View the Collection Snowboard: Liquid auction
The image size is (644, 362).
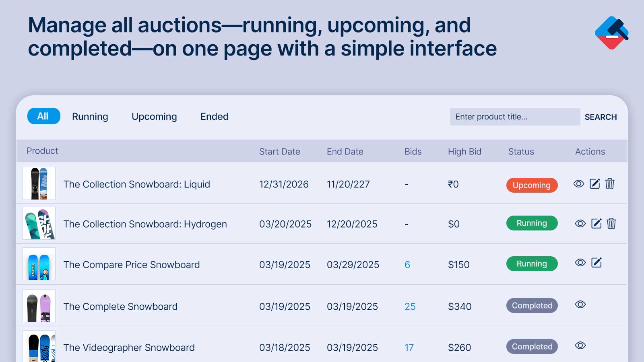579,184
